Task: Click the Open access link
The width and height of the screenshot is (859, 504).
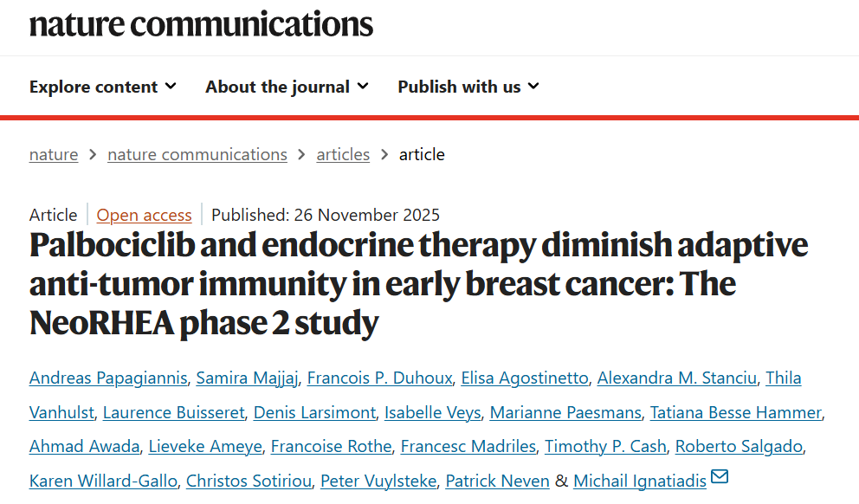Action: click(x=144, y=215)
